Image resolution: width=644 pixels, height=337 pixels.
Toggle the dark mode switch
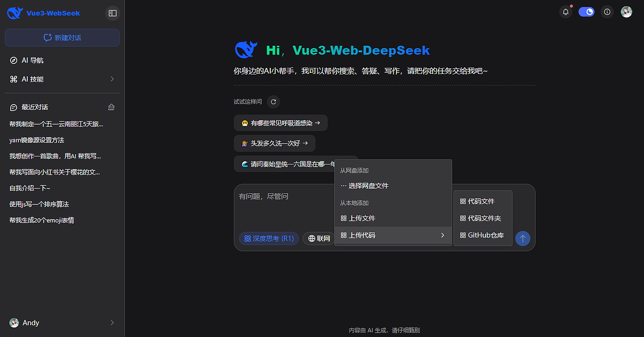pos(586,11)
